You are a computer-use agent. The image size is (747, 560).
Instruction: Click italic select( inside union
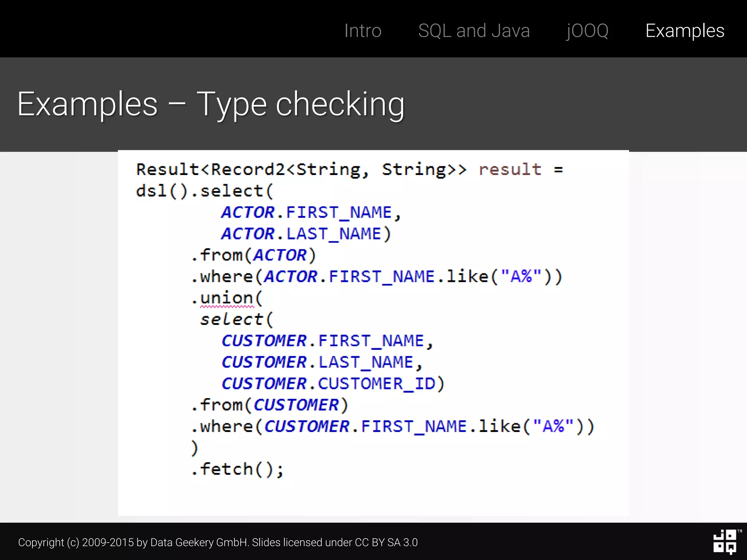(236, 320)
